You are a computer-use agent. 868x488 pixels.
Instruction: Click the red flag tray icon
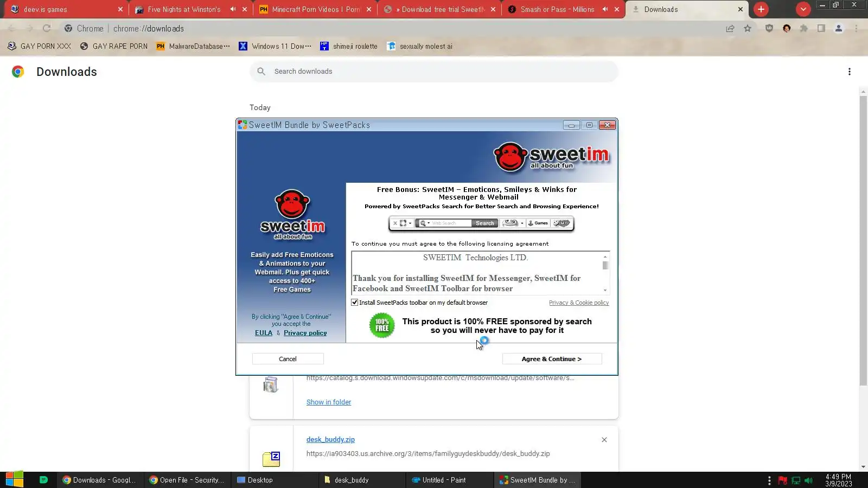(782, 480)
